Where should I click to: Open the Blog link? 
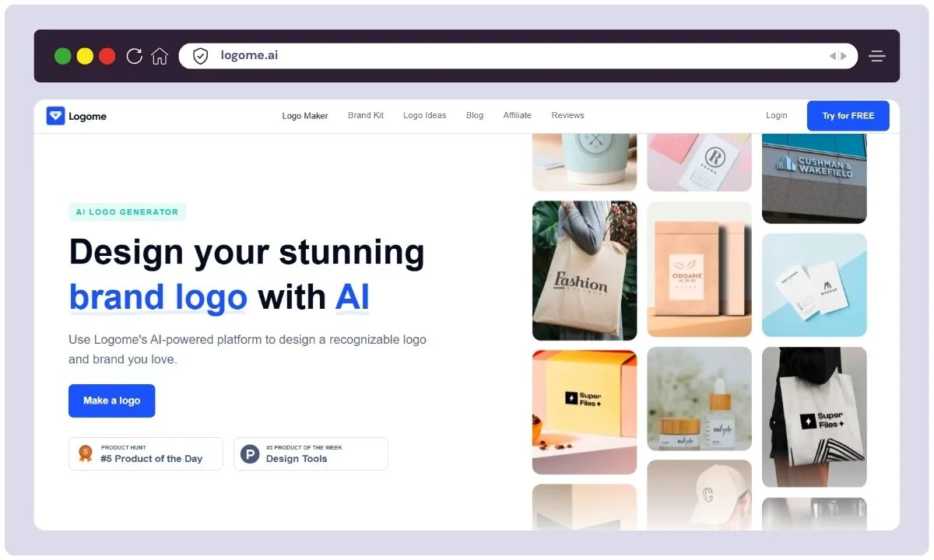[475, 115]
